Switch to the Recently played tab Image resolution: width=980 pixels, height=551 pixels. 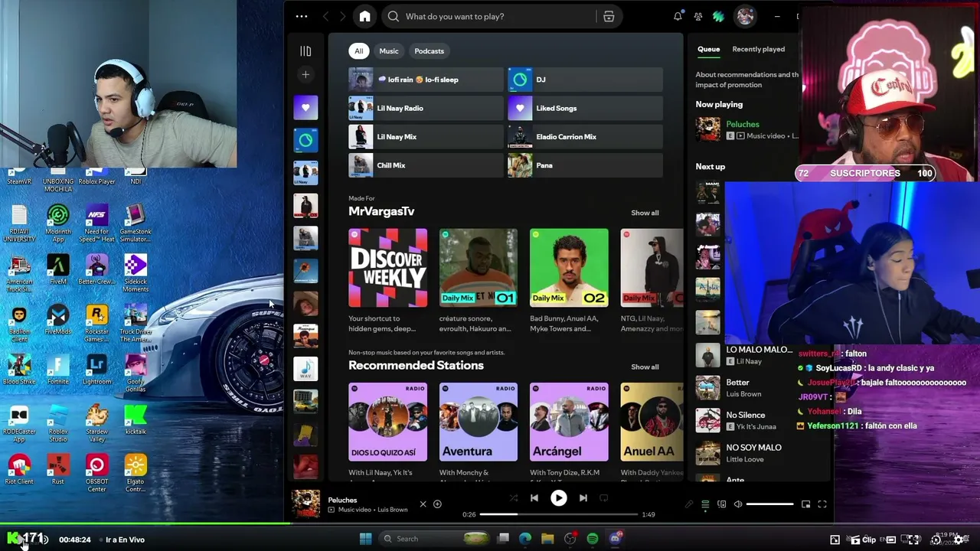coord(758,49)
